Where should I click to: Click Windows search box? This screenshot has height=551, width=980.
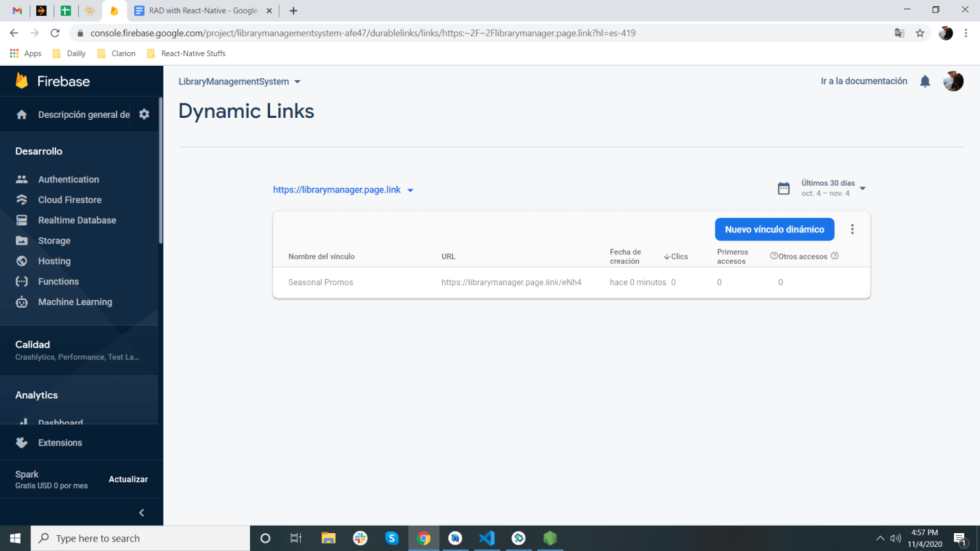(x=140, y=539)
